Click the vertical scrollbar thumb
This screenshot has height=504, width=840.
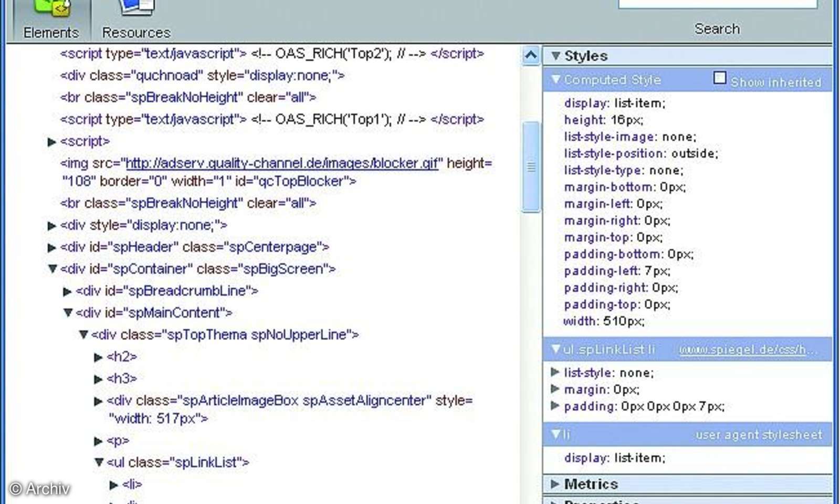pos(531,165)
